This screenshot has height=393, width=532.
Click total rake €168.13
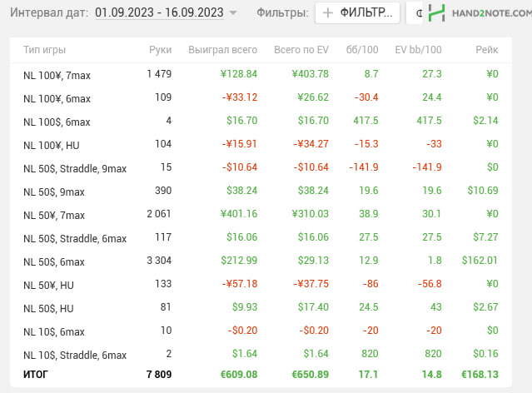(x=480, y=375)
